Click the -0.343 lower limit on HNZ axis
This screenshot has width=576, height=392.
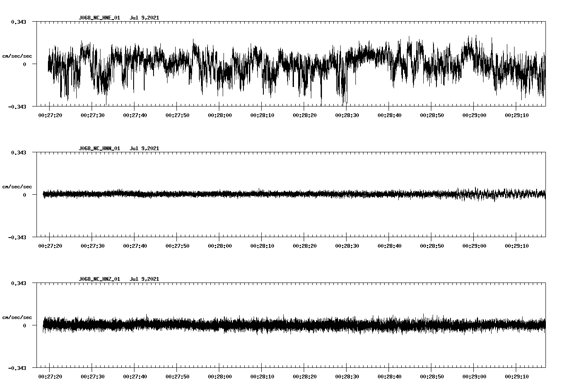[17, 368]
